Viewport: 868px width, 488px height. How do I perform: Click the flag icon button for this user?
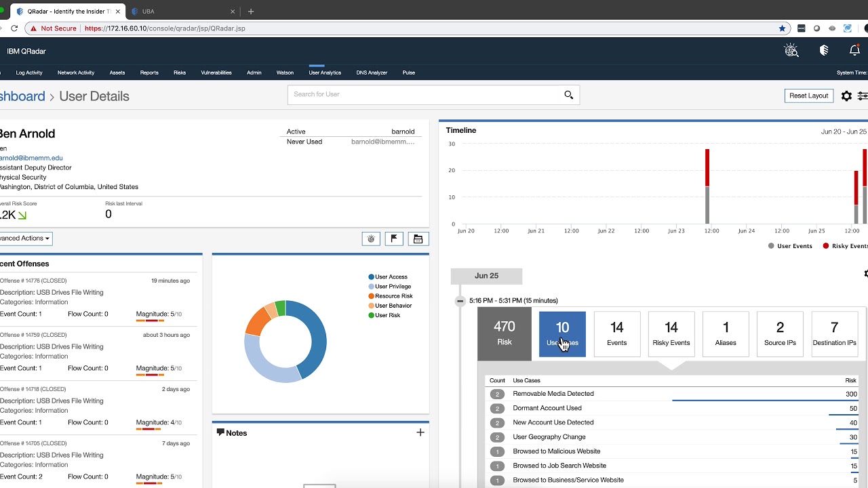394,239
